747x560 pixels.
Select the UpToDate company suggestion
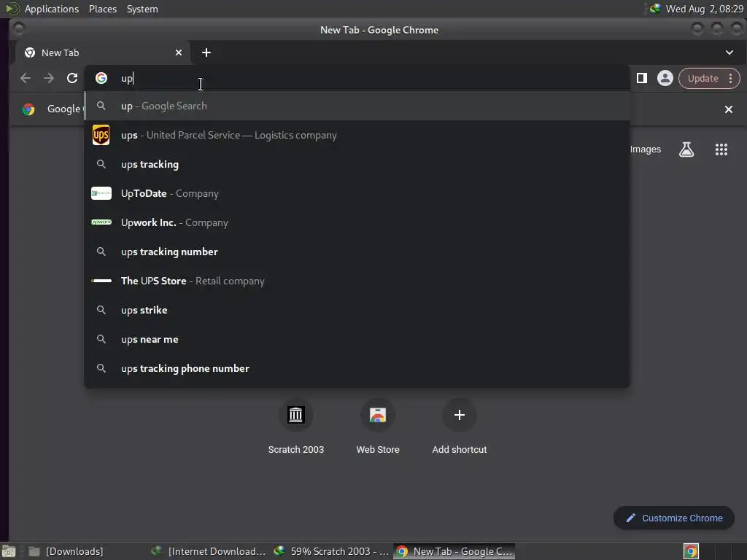point(357,193)
